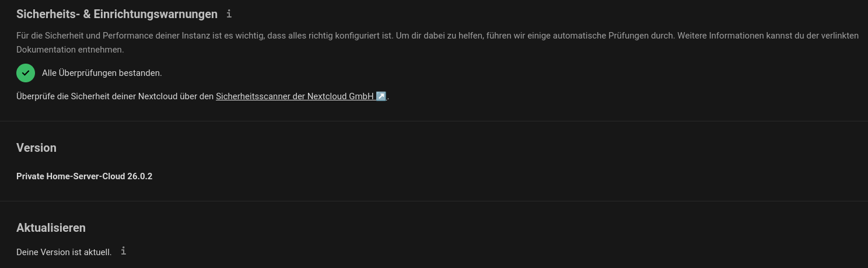Click the green checkmark status icon
This screenshot has height=268, width=868.
[26, 73]
